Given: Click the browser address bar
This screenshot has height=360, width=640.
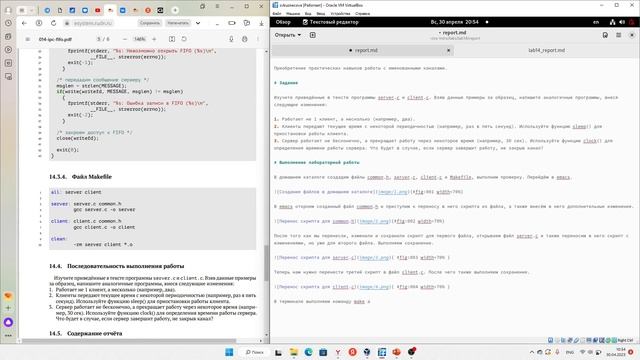Looking at the screenshot, I should [93, 23].
